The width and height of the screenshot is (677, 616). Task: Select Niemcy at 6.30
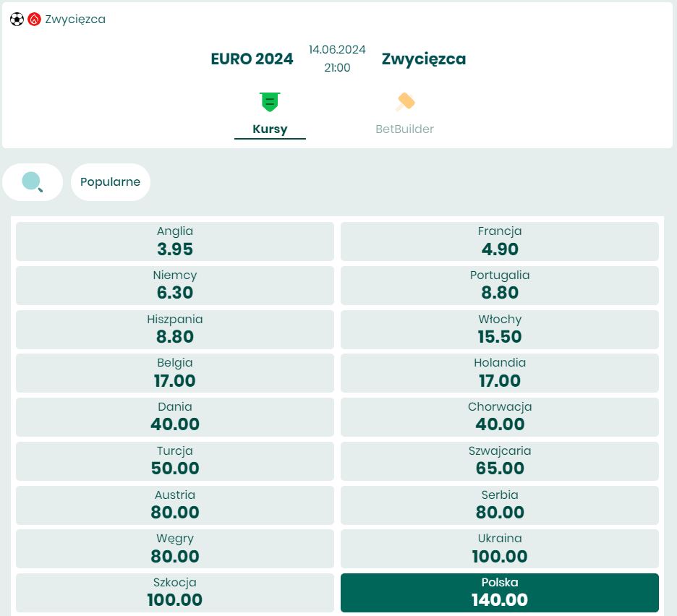coord(175,286)
